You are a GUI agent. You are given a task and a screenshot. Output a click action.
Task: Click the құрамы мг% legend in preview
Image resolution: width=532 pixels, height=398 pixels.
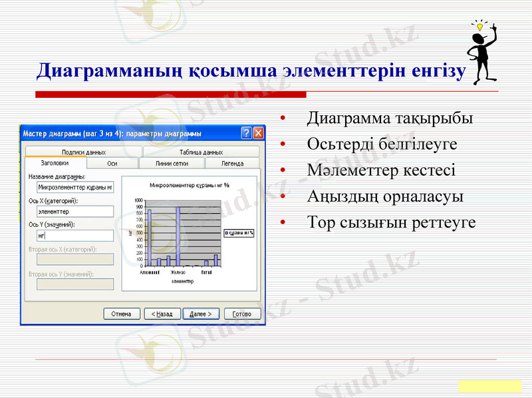click(x=239, y=232)
